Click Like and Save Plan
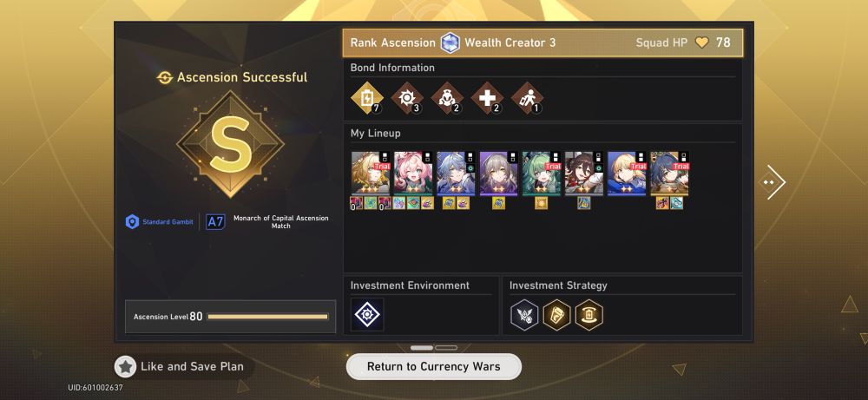This screenshot has width=868, height=400. coord(181,366)
